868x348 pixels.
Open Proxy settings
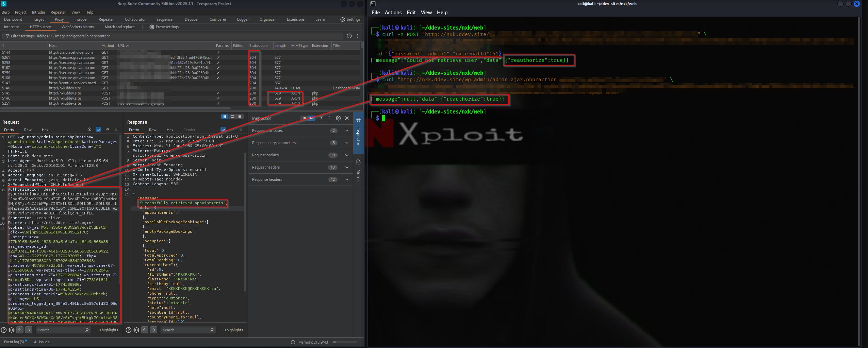(x=164, y=27)
